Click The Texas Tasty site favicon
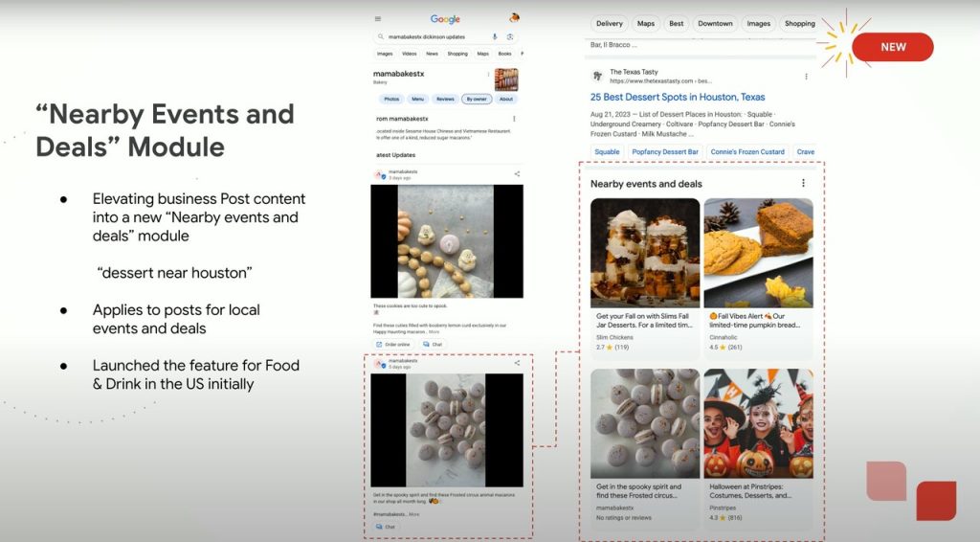Image resolution: width=980 pixels, height=542 pixels. click(x=597, y=76)
